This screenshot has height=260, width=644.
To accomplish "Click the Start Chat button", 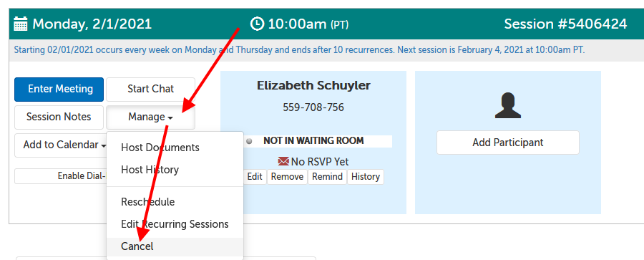I will coord(150,90).
